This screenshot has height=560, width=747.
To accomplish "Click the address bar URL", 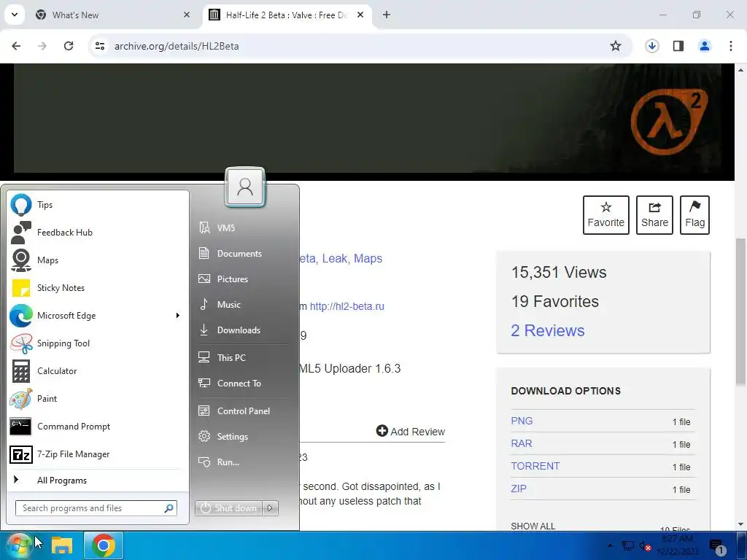I will pos(177,46).
